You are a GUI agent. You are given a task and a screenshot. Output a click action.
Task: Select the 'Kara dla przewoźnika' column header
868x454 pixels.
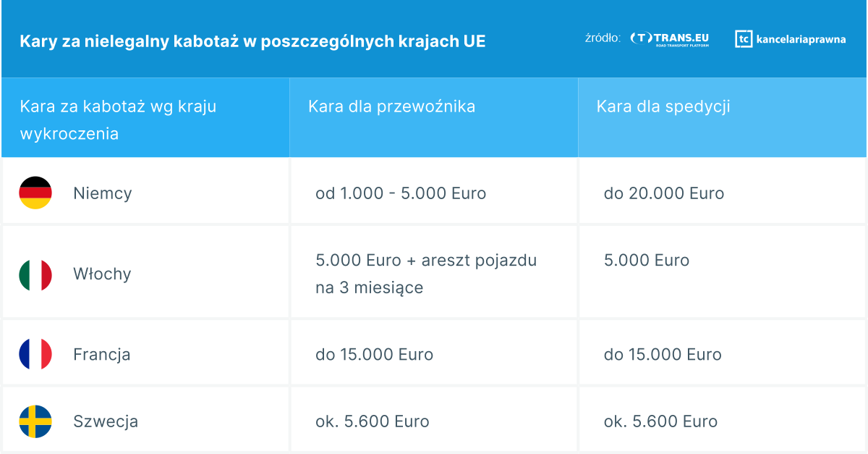391,107
